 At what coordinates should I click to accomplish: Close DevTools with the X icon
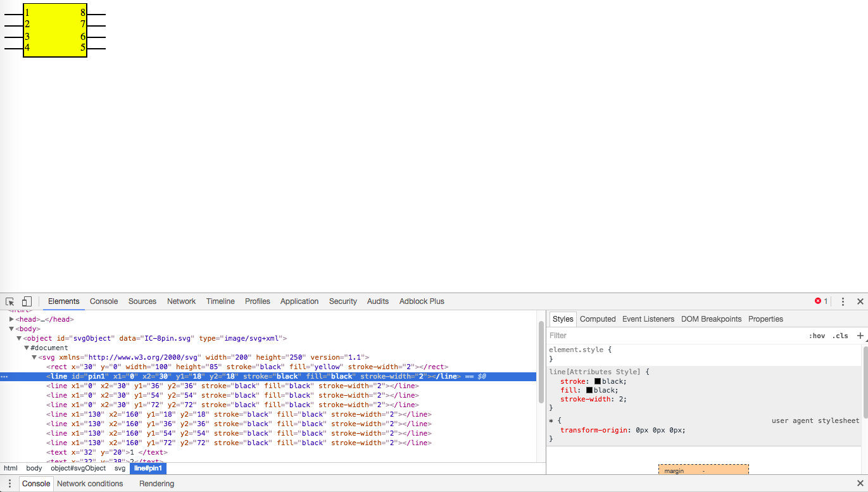[860, 301]
